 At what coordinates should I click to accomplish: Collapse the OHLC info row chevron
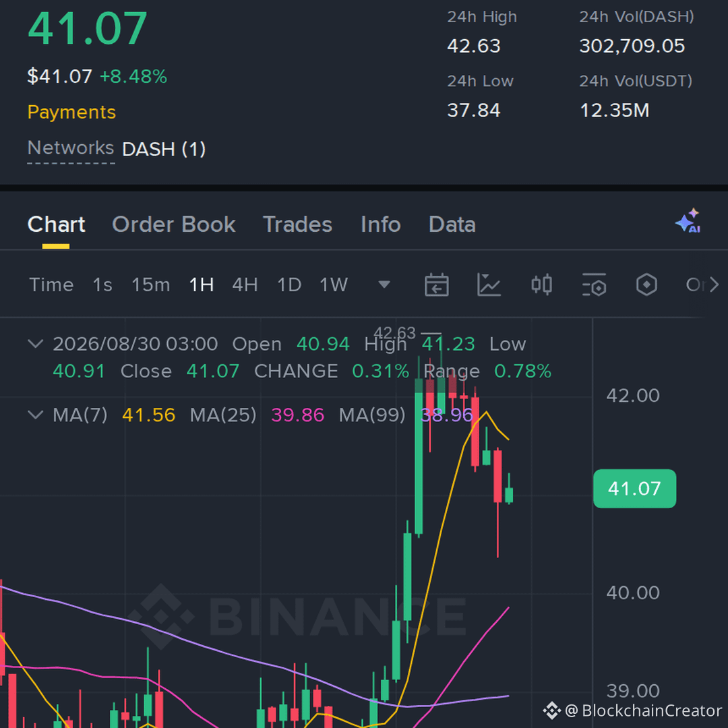(x=36, y=344)
